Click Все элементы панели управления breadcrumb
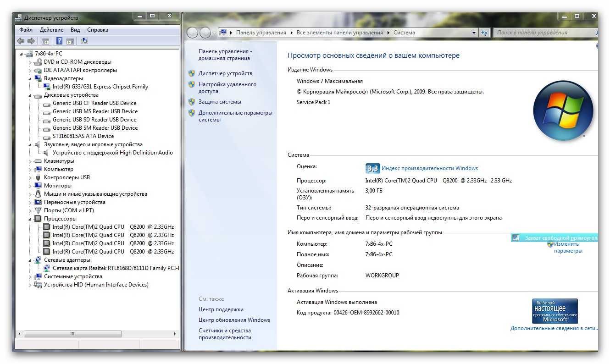 340,33
